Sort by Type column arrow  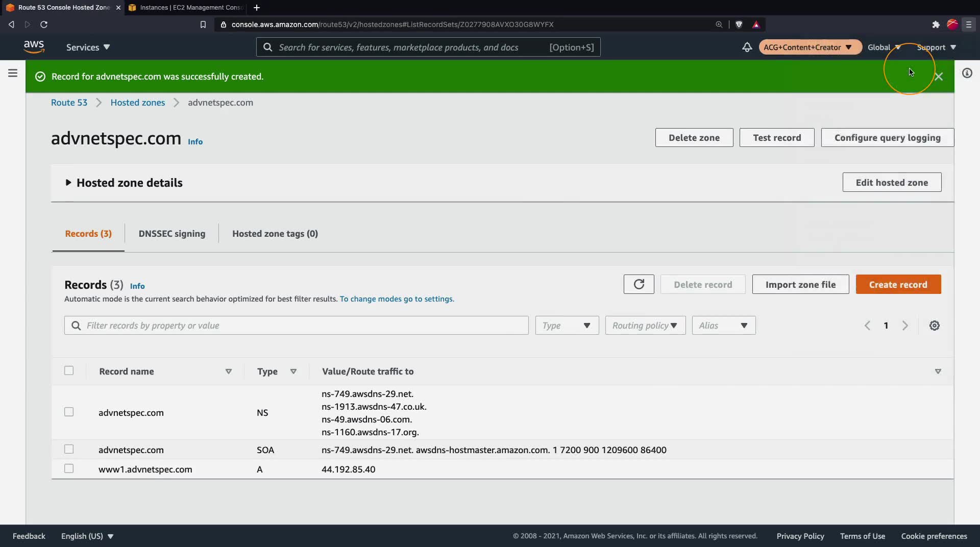(x=293, y=371)
